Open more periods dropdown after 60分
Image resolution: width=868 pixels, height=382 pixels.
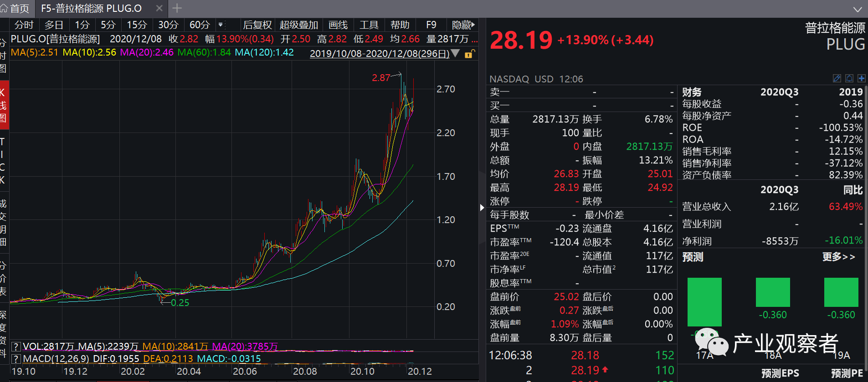point(221,25)
